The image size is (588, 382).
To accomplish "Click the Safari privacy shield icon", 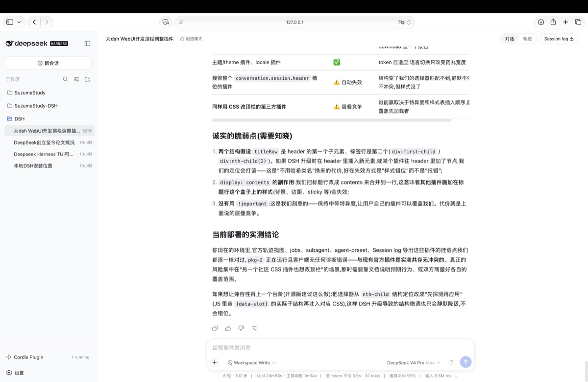I will pyautogui.click(x=166, y=22).
